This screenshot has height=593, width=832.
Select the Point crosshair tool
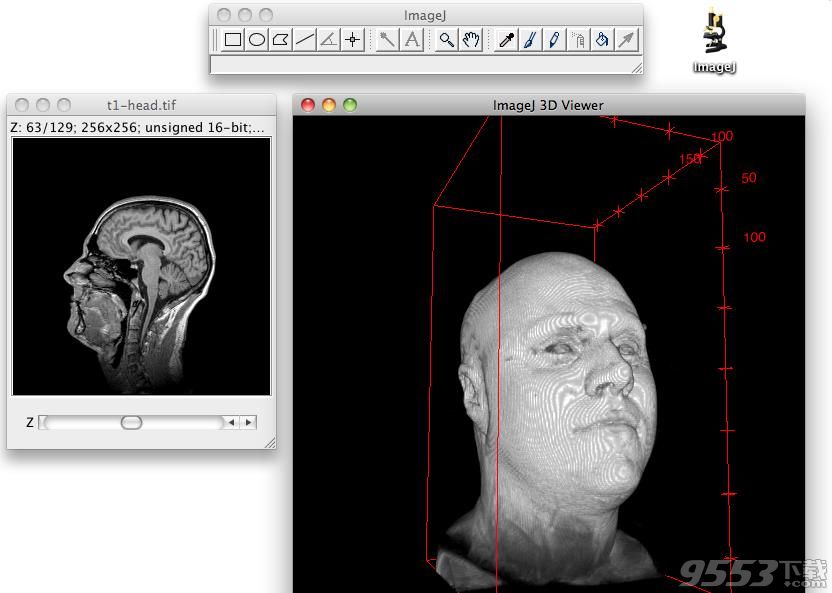point(352,40)
